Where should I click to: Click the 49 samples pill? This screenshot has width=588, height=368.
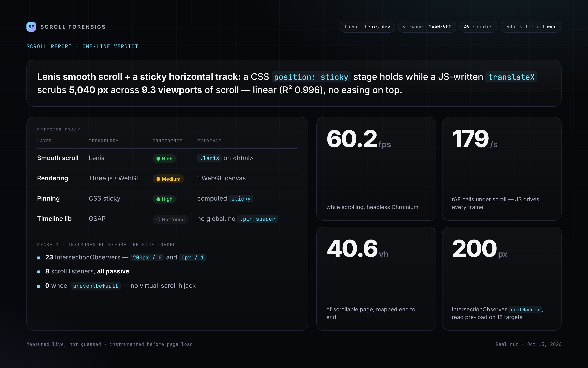click(x=478, y=27)
